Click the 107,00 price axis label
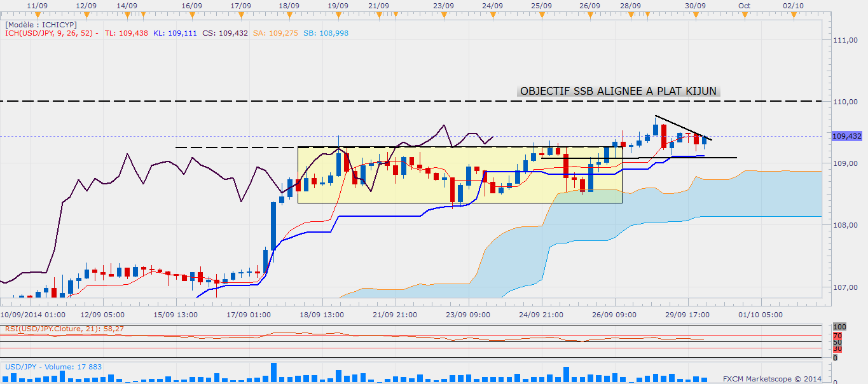868x384 pixels. pyautogui.click(x=844, y=287)
